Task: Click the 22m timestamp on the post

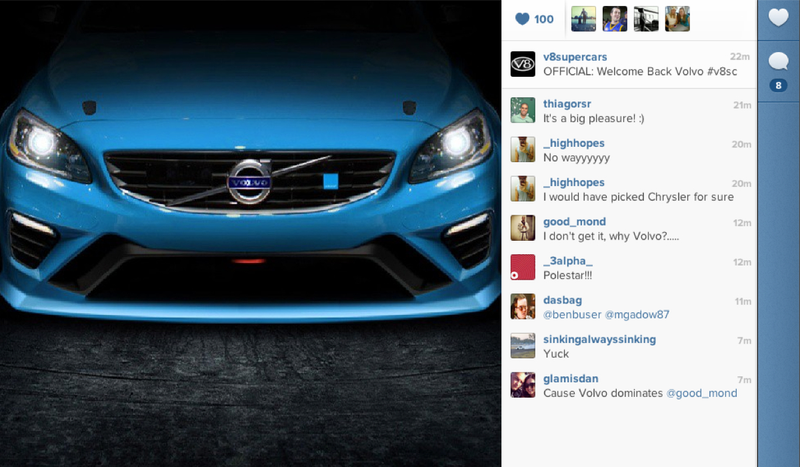Action: [x=740, y=57]
